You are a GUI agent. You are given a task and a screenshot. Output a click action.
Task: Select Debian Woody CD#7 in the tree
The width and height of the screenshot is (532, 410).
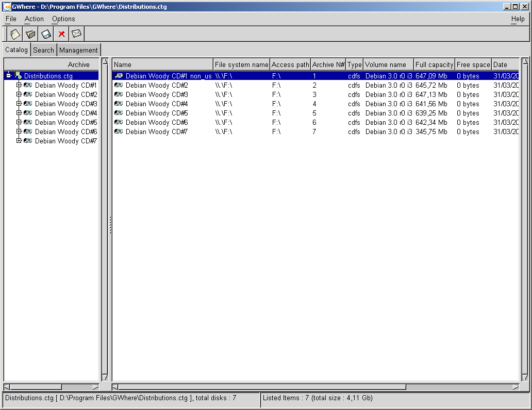click(x=66, y=141)
